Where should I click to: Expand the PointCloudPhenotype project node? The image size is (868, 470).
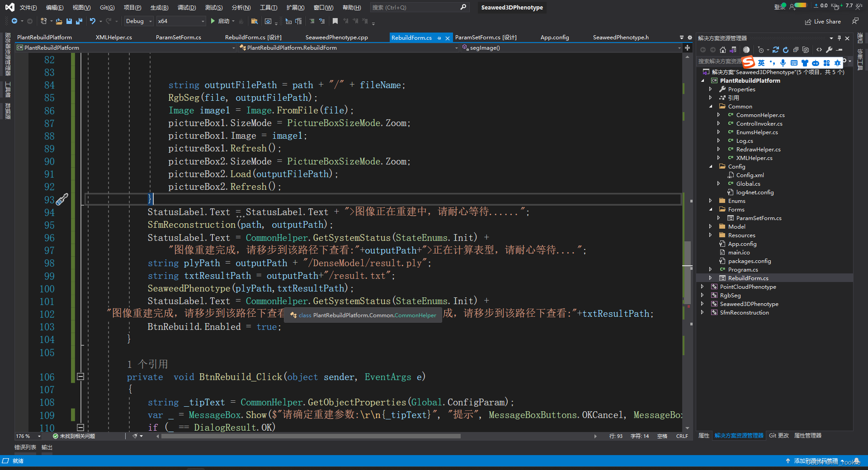tap(703, 287)
